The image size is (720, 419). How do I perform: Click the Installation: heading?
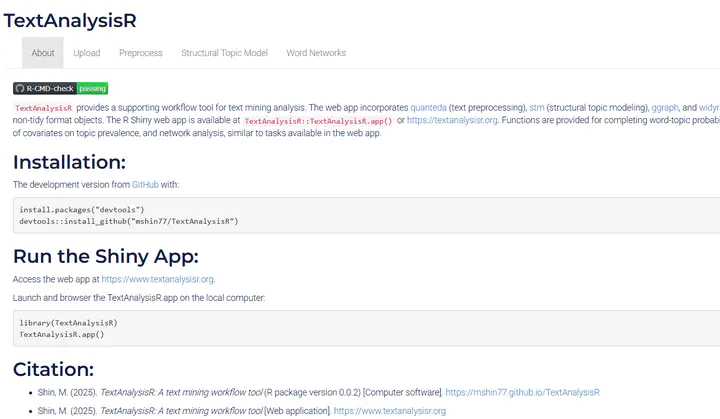point(69,162)
